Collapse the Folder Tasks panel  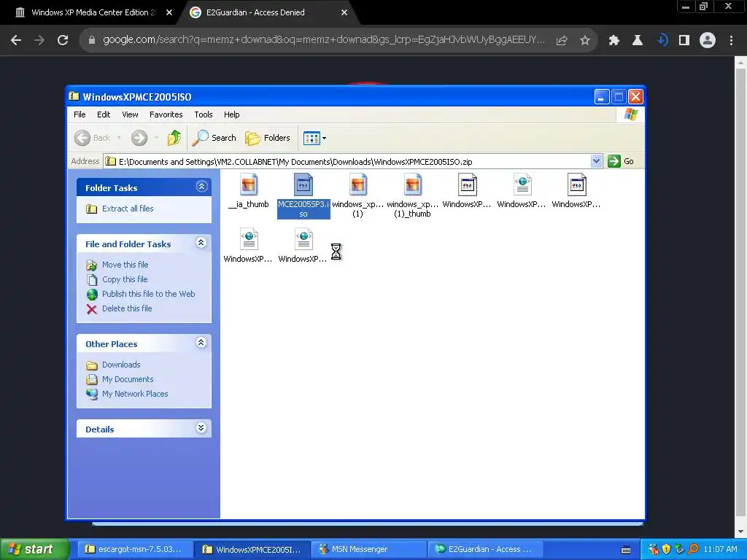pos(201,186)
